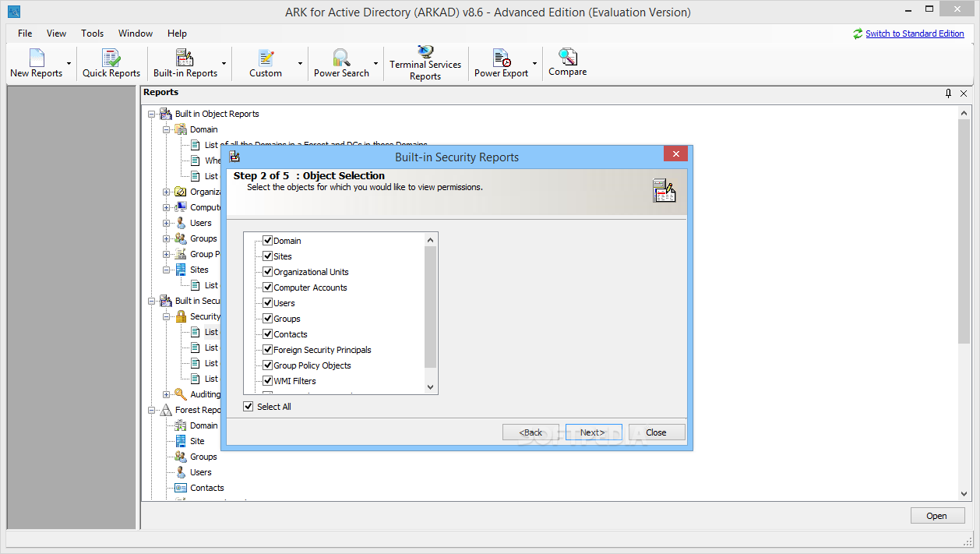Screen dimensions: 980x554
Task: Click the Forest Reports triangle icon
Action: click(x=165, y=410)
